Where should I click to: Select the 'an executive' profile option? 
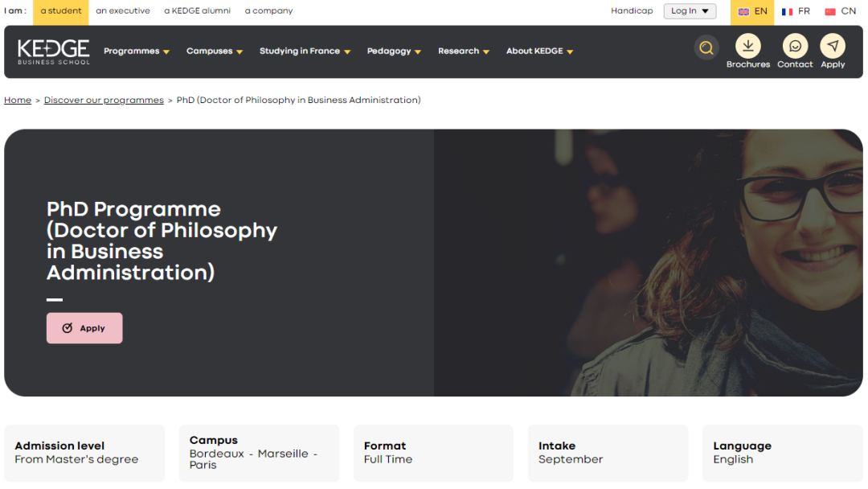(123, 11)
